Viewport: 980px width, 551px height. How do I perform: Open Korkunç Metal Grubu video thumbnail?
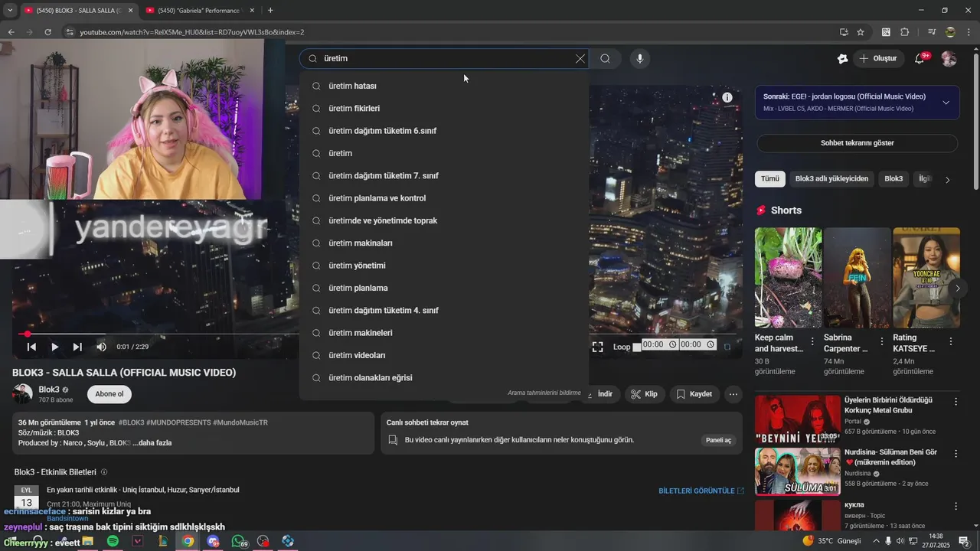coord(797,419)
